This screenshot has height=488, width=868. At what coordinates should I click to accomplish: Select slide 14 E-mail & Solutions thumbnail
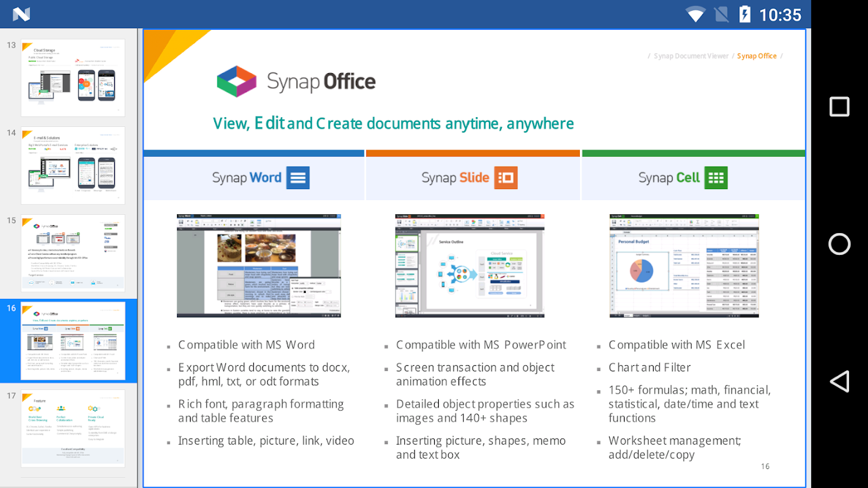pos(73,165)
